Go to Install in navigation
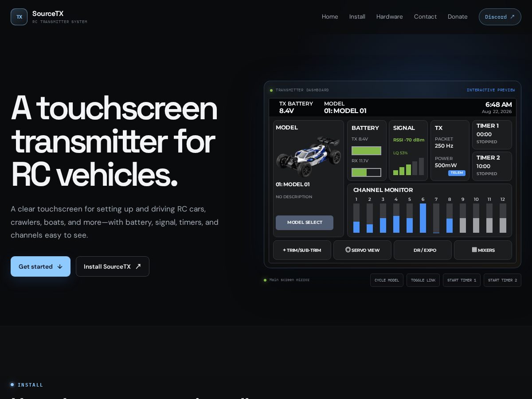 point(357,17)
